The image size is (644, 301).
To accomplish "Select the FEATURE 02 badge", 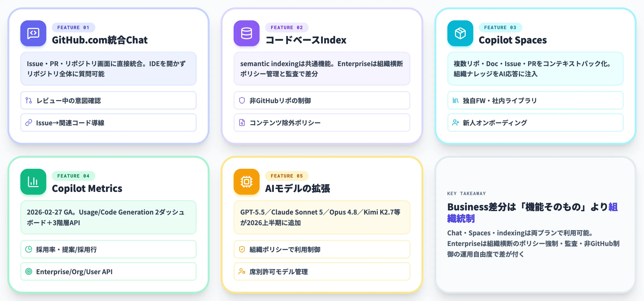I will [287, 28].
